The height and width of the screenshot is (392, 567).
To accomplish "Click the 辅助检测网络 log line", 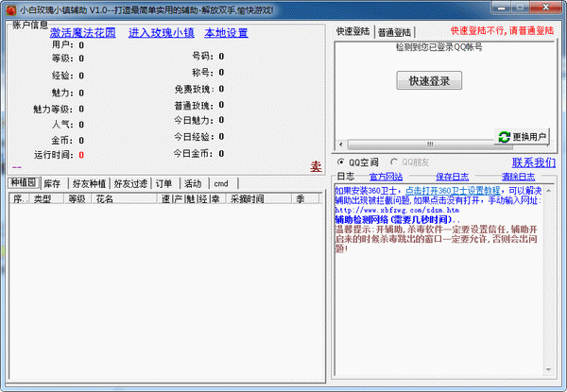I will pos(397,219).
